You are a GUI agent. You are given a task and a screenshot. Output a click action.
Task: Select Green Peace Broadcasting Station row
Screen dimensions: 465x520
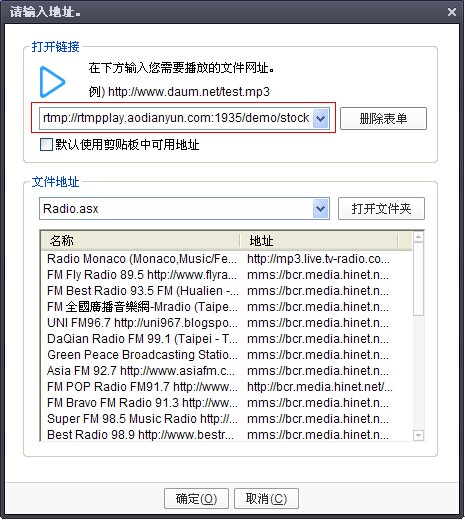(227, 355)
